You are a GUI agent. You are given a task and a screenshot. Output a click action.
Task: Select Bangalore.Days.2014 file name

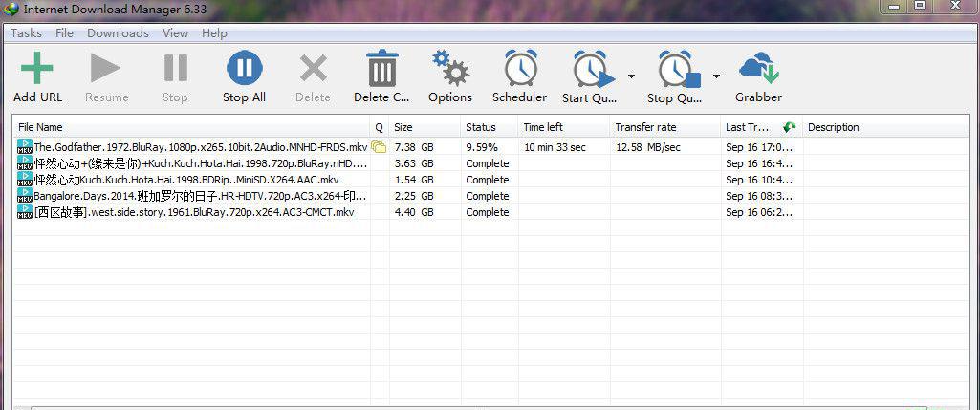coord(200,196)
